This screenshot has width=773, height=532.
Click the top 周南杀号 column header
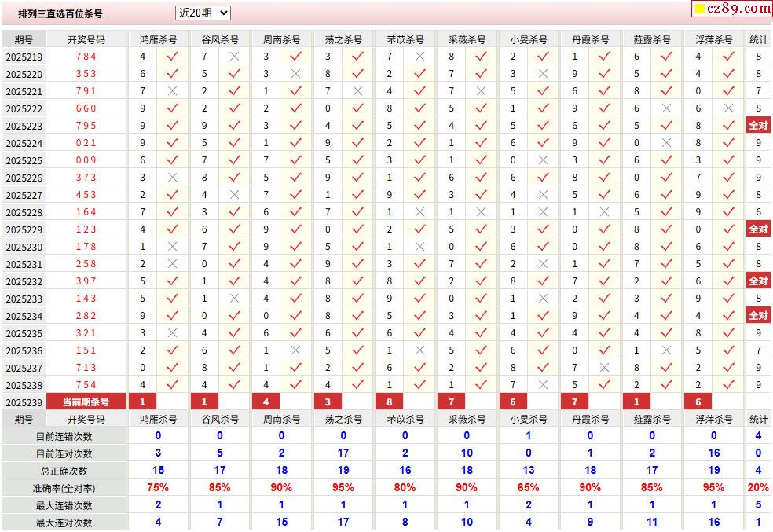pos(281,39)
